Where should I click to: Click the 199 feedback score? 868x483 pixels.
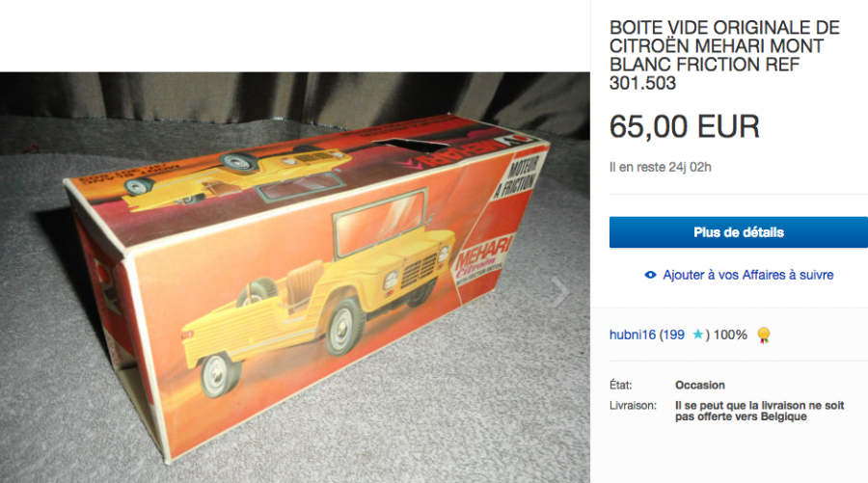coord(674,335)
